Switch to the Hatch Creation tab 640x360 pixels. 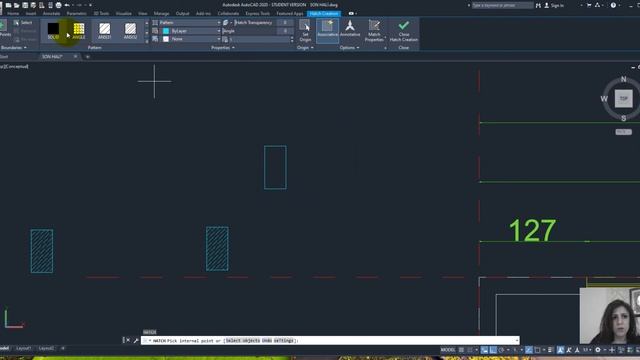pos(324,13)
